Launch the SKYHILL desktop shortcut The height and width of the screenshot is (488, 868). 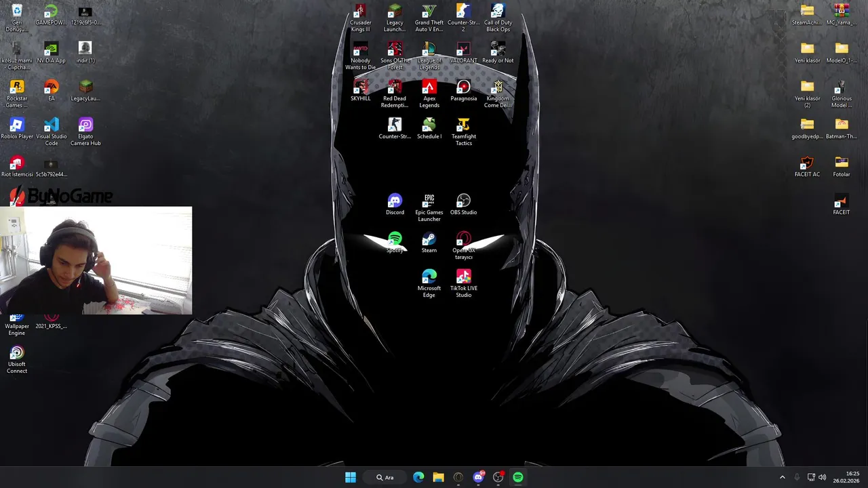point(360,91)
